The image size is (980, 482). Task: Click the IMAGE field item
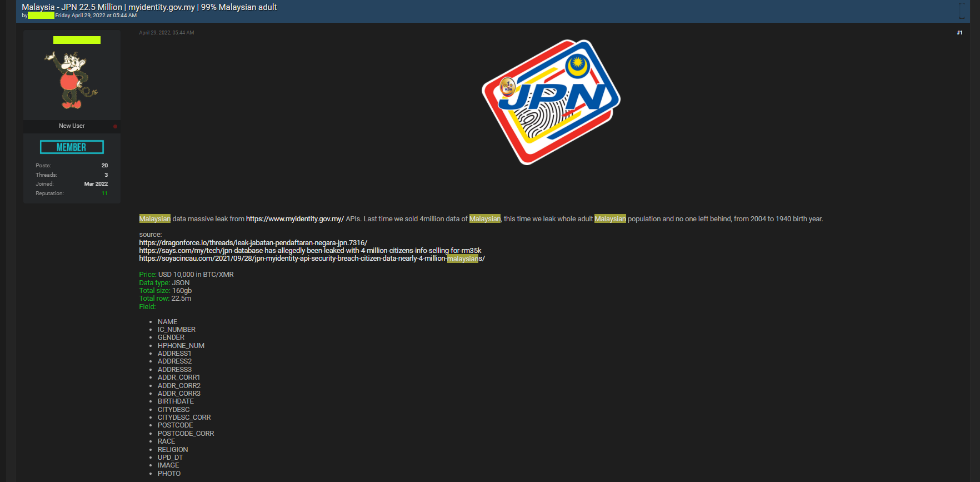click(x=168, y=465)
